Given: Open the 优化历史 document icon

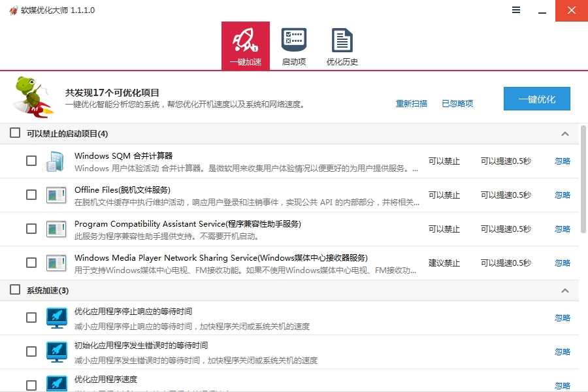Looking at the screenshot, I should 342,46.
